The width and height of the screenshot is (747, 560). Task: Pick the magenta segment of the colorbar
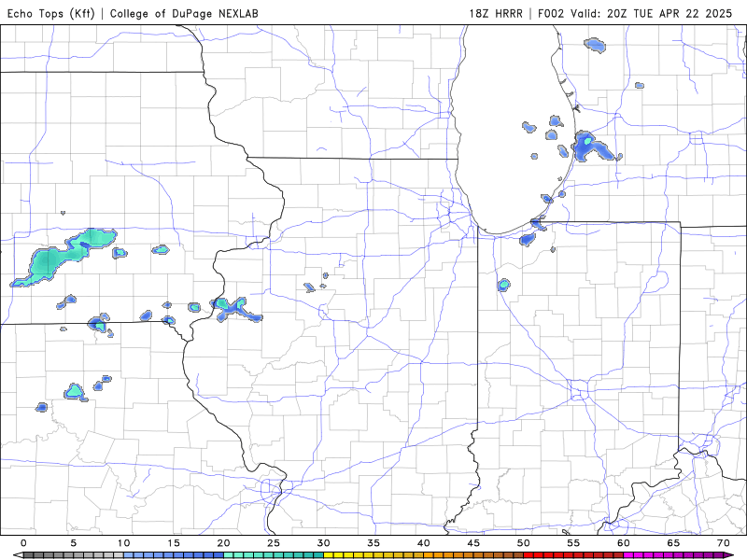point(673,555)
